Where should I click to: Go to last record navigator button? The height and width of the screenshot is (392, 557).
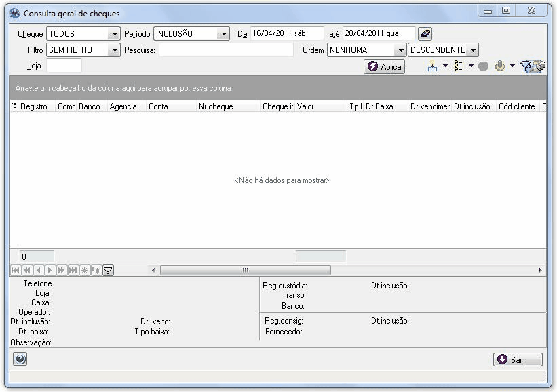pyautogui.click(x=73, y=271)
